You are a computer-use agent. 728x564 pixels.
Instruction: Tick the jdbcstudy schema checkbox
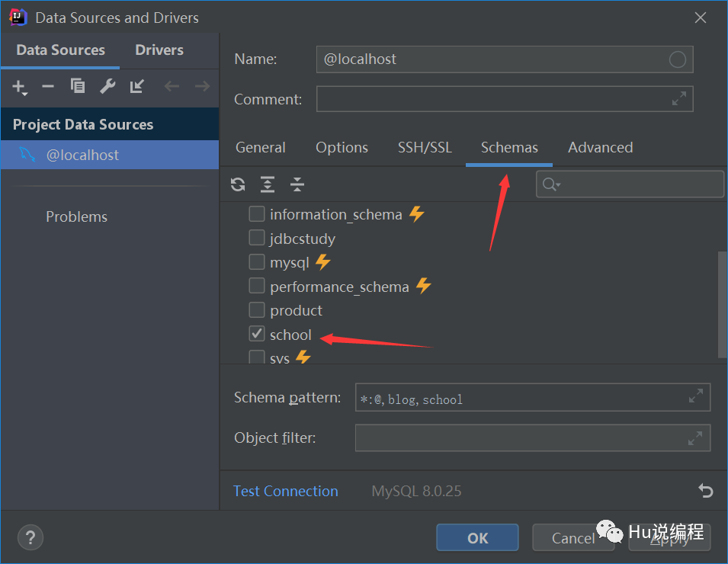pos(257,239)
